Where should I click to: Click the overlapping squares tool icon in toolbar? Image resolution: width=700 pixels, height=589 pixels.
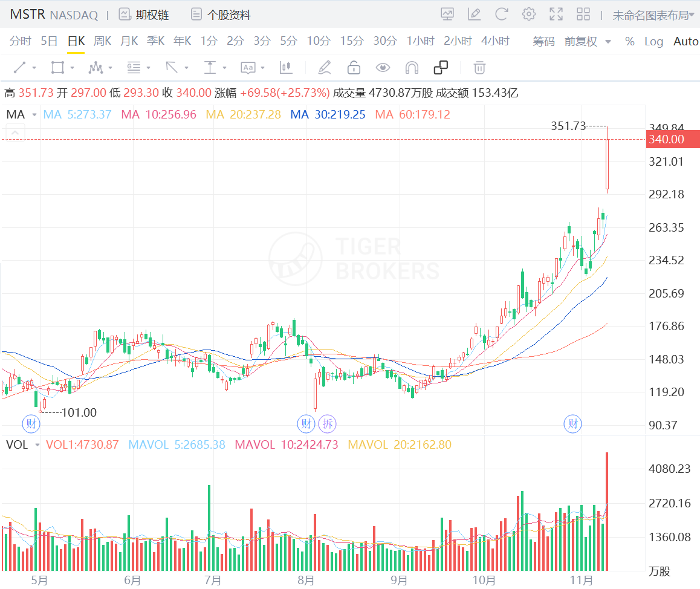point(441,68)
